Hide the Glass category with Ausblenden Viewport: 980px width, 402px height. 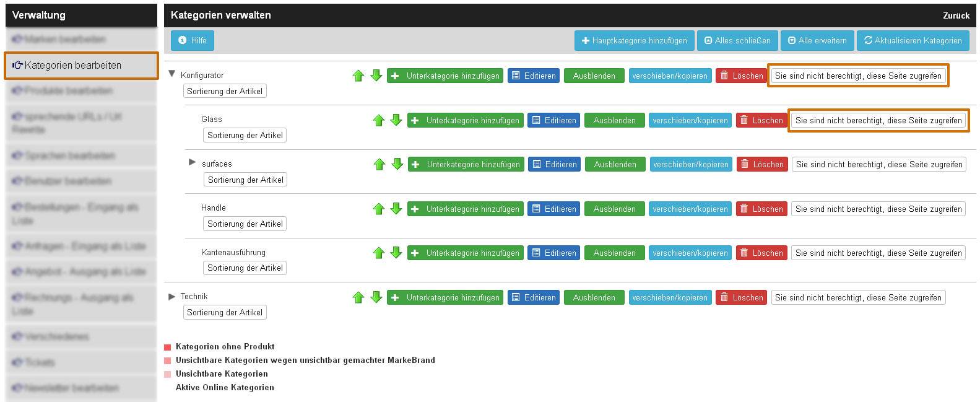pos(614,120)
